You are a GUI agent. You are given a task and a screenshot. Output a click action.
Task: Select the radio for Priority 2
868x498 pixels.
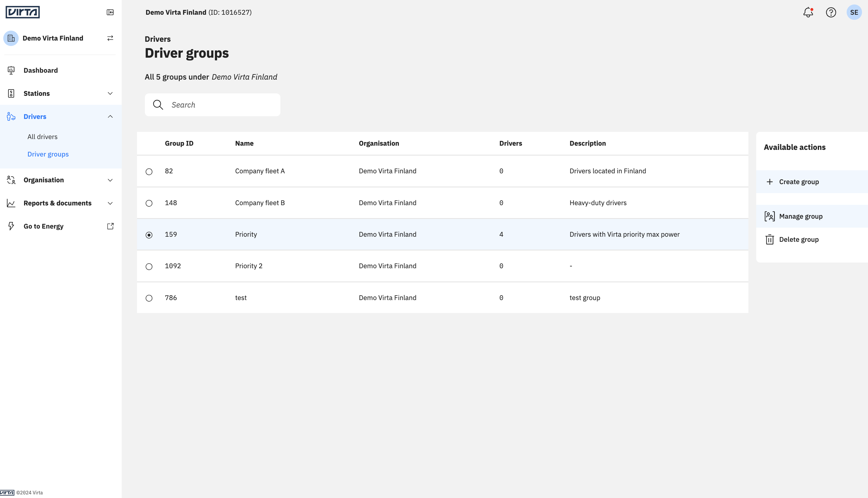pyautogui.click(x=149, y=266)
